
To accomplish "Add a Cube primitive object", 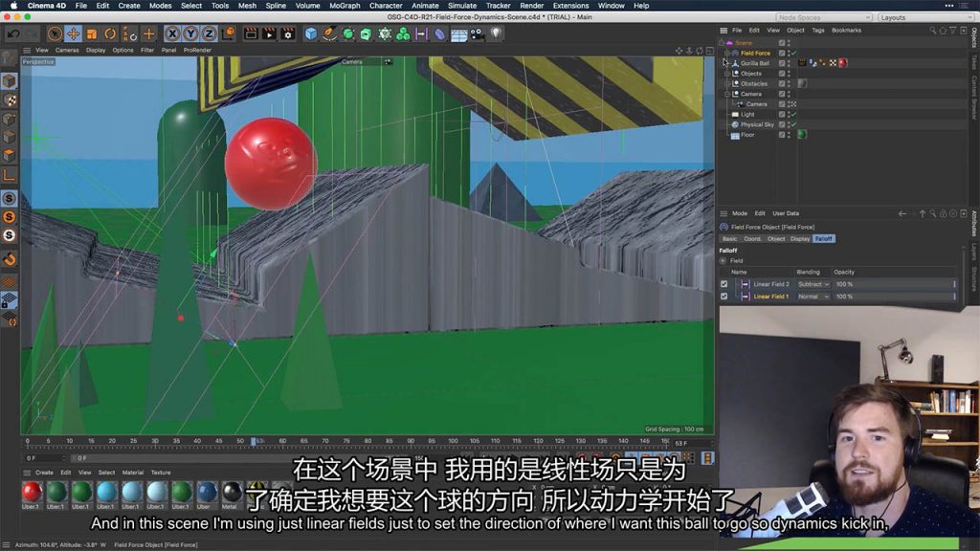I will tap(311, 33).
